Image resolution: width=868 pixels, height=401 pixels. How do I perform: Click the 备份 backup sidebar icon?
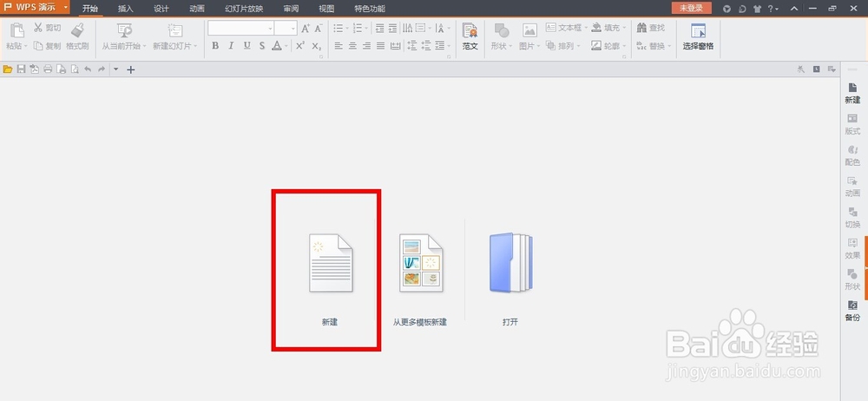tap(852, 306)
